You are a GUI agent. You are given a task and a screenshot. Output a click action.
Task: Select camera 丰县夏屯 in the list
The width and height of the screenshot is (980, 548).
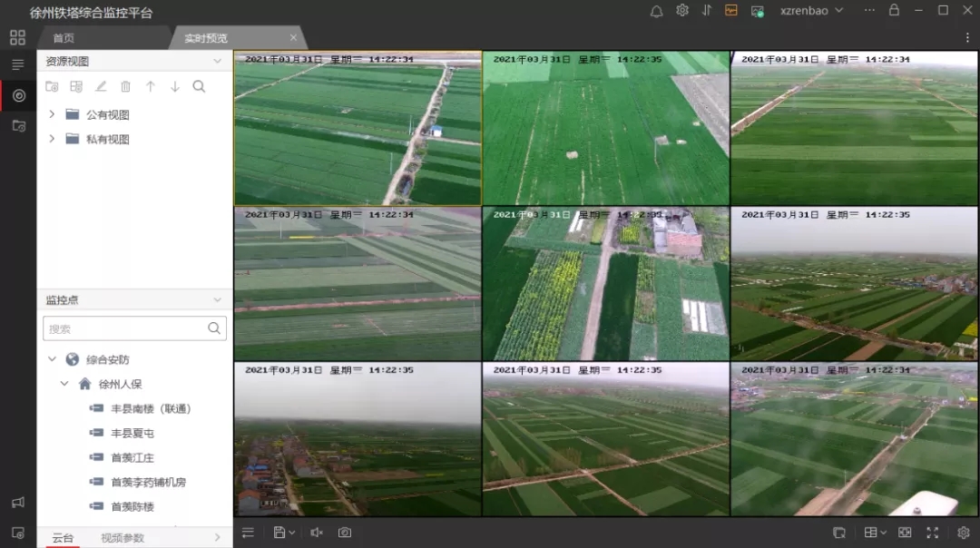(132, 433)
